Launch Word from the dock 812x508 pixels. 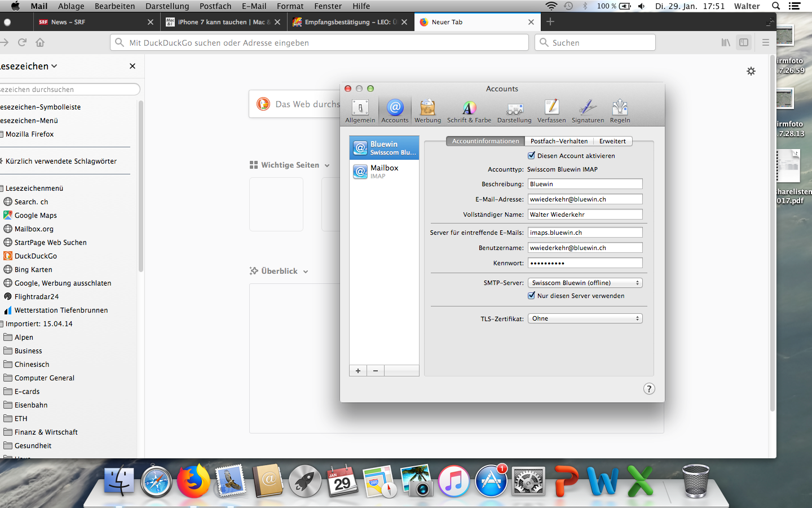click(x=603, y=481)
